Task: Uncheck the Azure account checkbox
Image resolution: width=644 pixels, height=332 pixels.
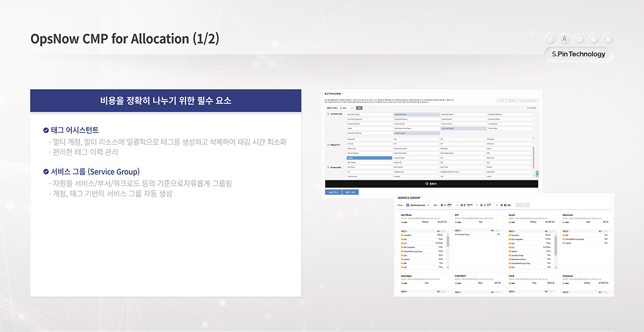Action: [x=462, y=205]
